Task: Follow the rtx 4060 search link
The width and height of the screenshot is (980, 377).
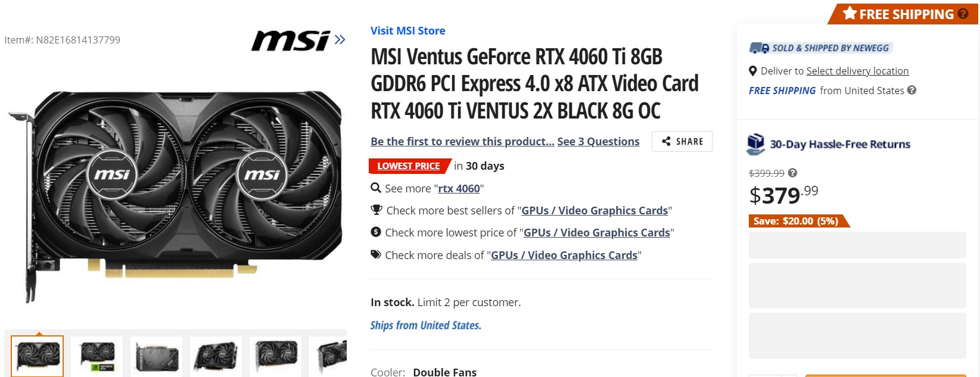Action: point(459,189)
